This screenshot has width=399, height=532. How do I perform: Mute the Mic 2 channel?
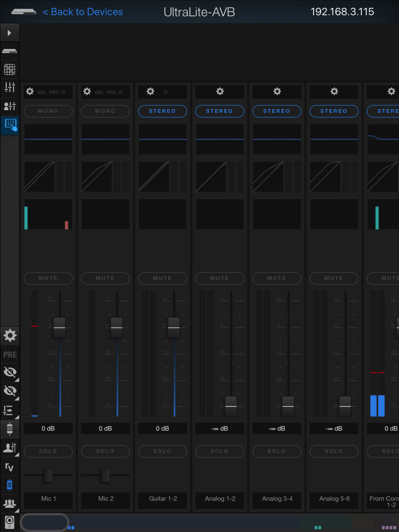105,278
